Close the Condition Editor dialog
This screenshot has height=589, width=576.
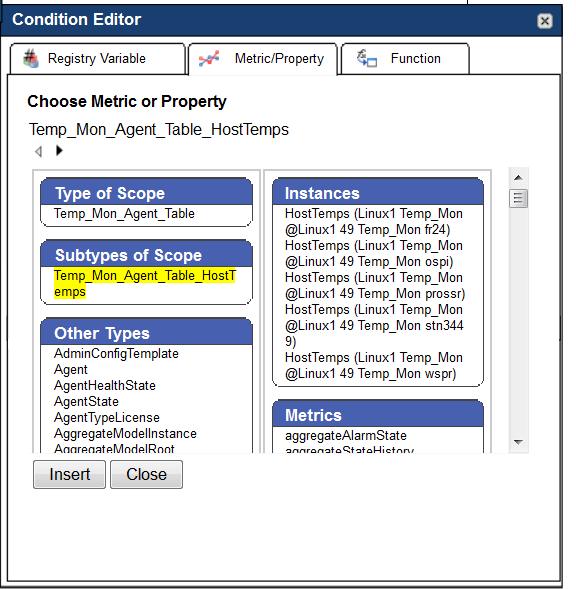pyautogui.click(x=544, y=21)
